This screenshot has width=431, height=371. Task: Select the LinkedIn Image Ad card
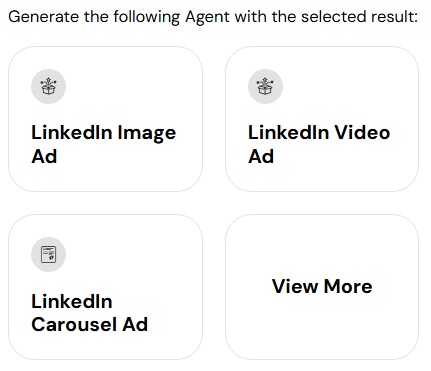[105, 119]
